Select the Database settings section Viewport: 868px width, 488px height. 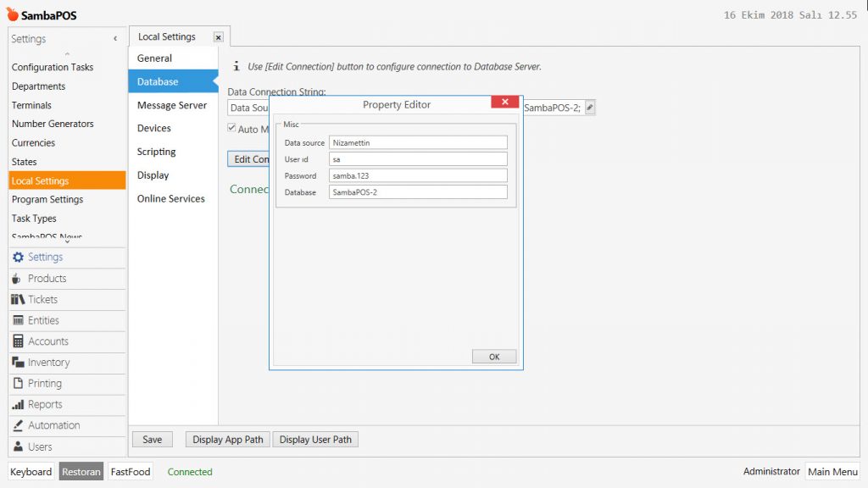pyautogui.click(x=173, y=81)
